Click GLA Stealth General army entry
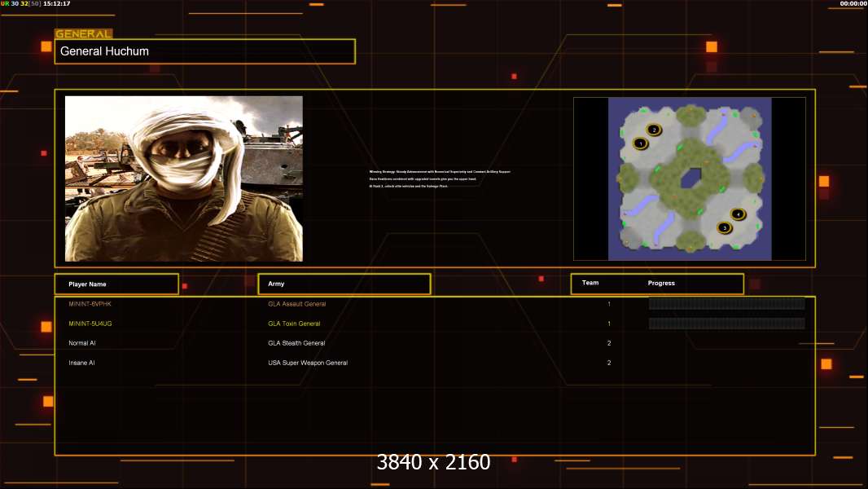 (x=296, y=343)
